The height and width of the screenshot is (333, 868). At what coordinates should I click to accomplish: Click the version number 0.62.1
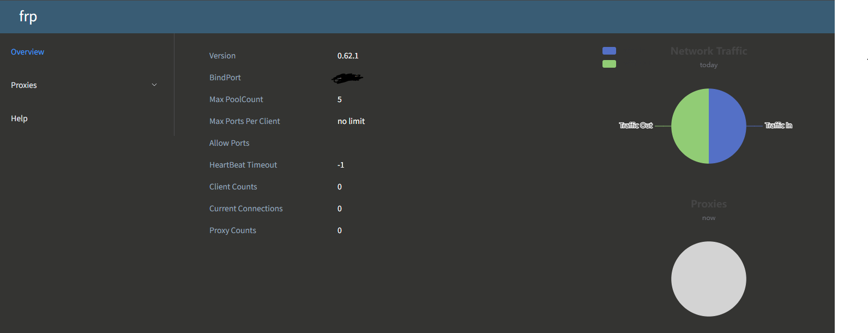348,56
